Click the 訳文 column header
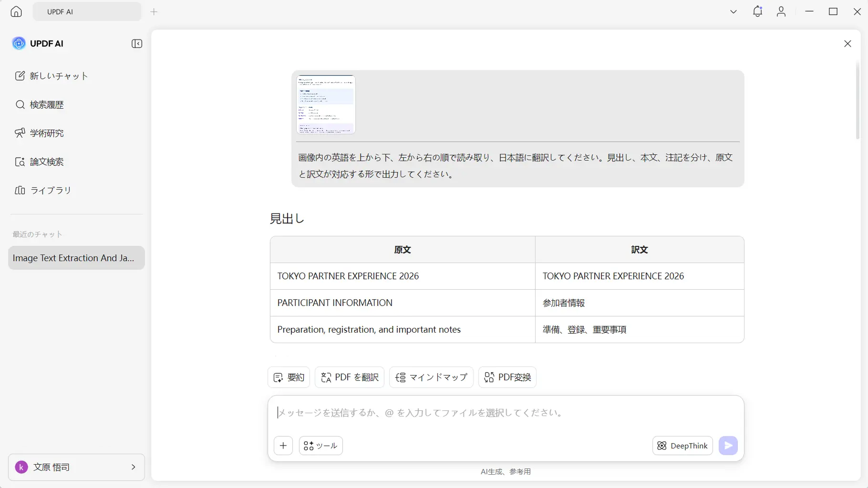 tap(640, 250)
